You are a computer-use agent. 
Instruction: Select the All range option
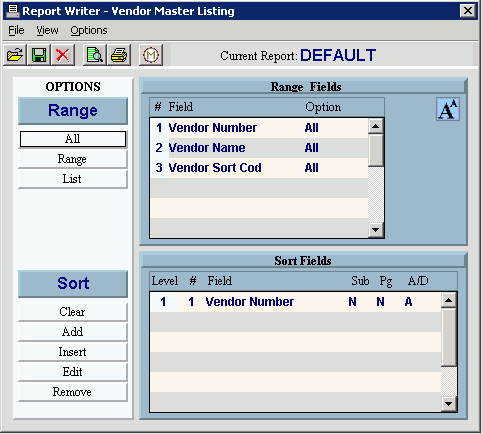73,139
